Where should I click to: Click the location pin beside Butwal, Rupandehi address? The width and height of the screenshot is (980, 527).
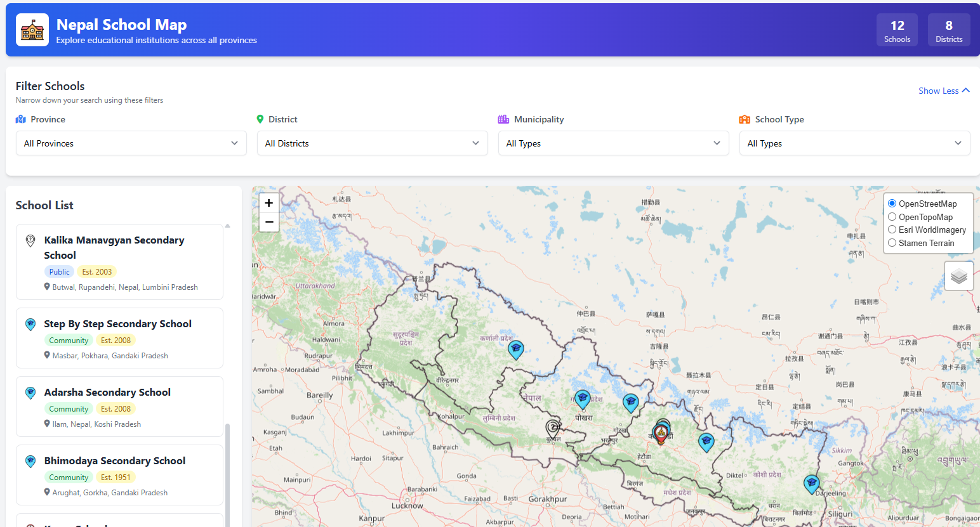[x=47, y=287]
